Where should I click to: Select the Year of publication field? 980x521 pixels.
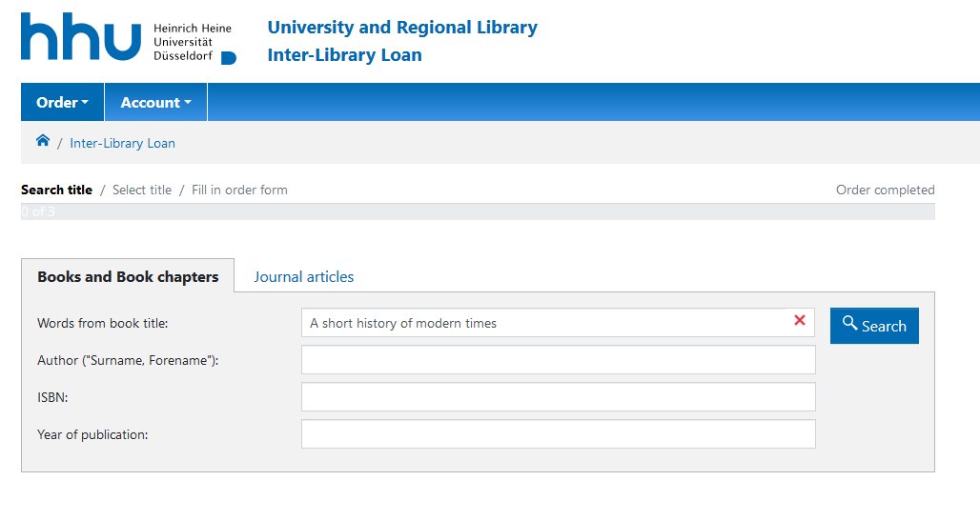(x=558, y=434)
